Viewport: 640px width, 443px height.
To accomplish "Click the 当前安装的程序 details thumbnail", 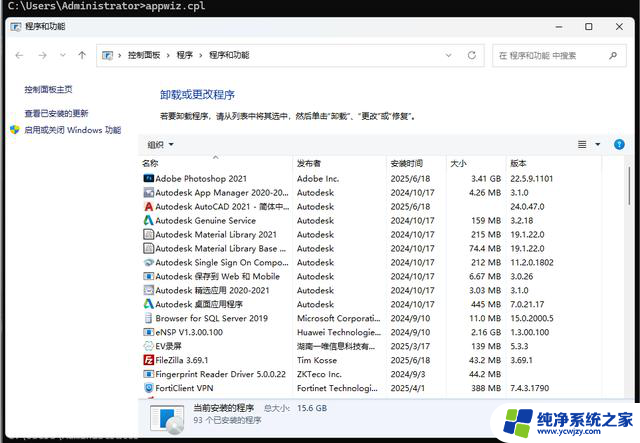I will 167,419.
